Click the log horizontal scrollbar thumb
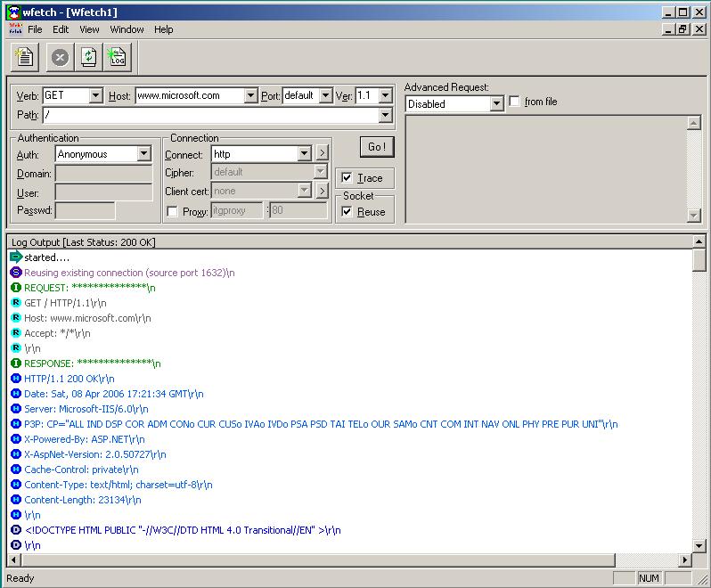 coord(318,559)
